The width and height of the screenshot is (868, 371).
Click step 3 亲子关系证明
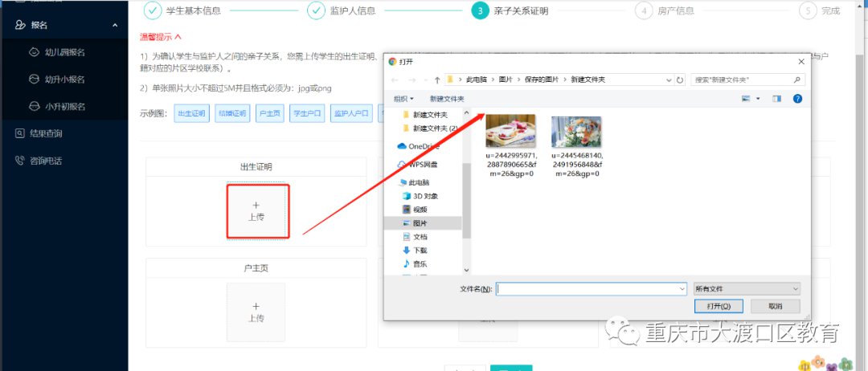pyautogui.click(x=510, y=10)
